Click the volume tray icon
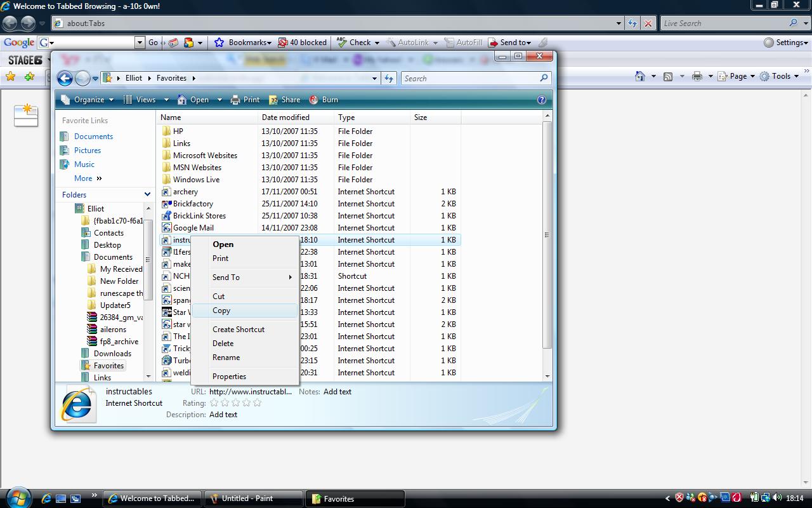Viewport: 812px width, 508px height. (776, 498)
